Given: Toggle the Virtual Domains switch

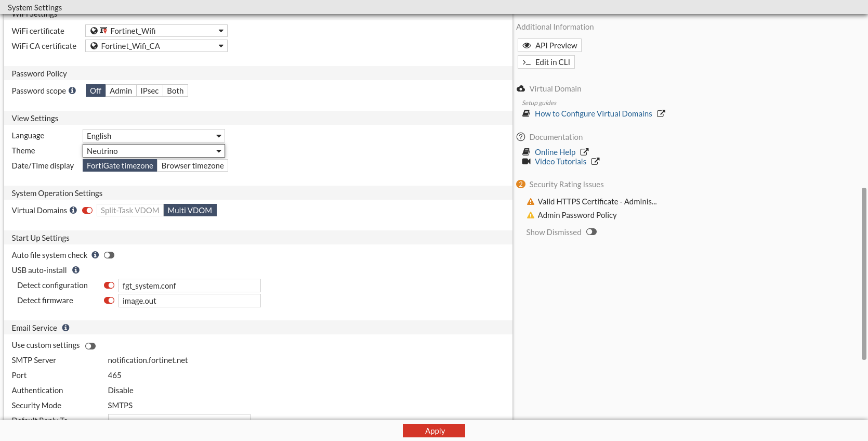Looking at the screenshot, I should 87,211.
